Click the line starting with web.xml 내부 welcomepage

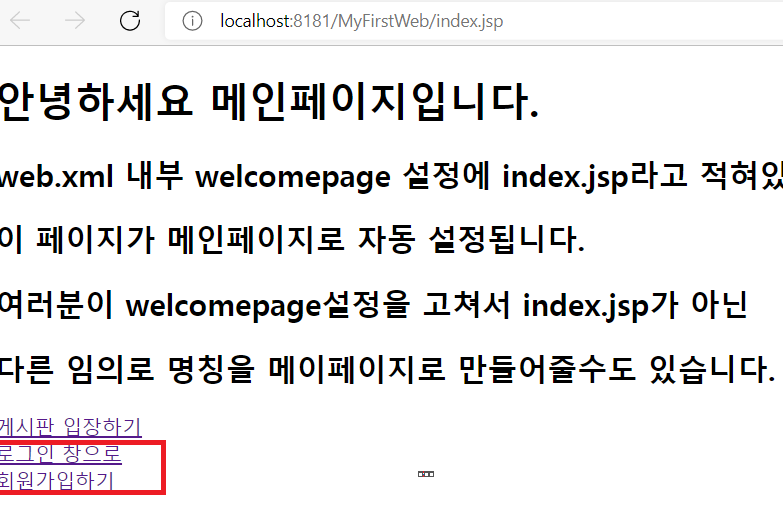click(x=392, y=176)
